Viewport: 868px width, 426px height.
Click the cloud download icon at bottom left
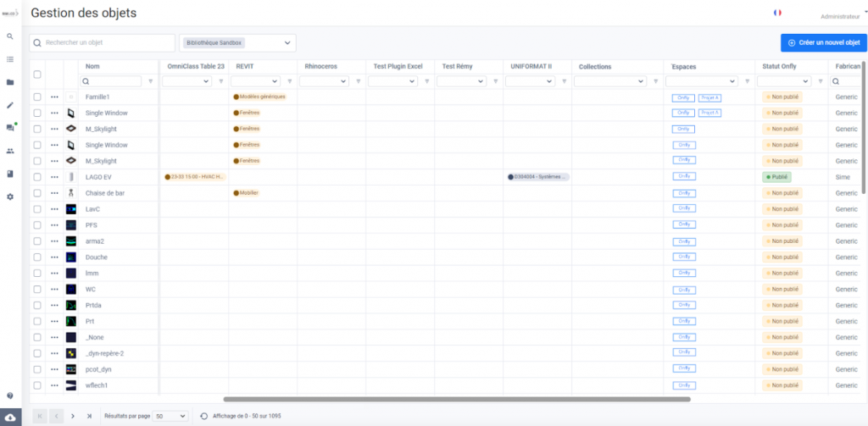(x=10, y=418)
